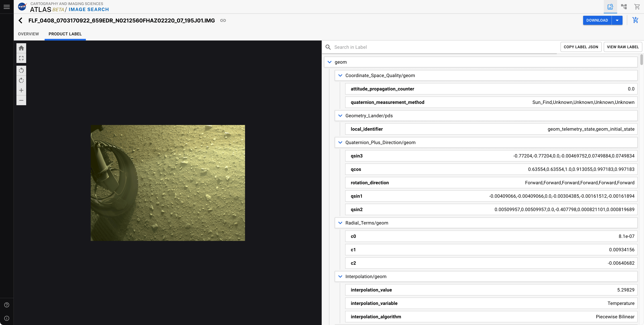Viewport: 644px width, 325px height.
Task: Switch to the file browser view
Action: (624, 7)
